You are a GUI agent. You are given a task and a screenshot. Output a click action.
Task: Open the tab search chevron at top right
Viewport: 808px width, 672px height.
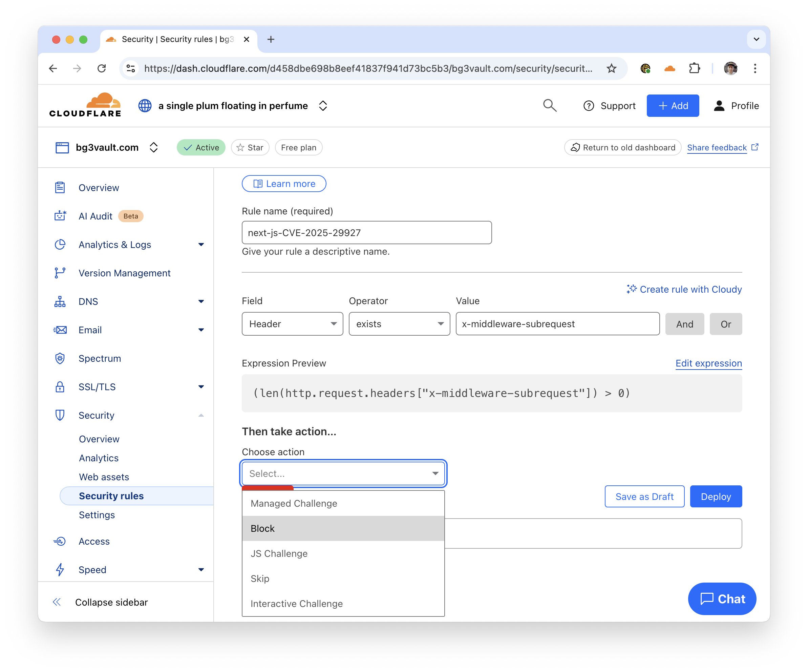[x=757, y=39]
